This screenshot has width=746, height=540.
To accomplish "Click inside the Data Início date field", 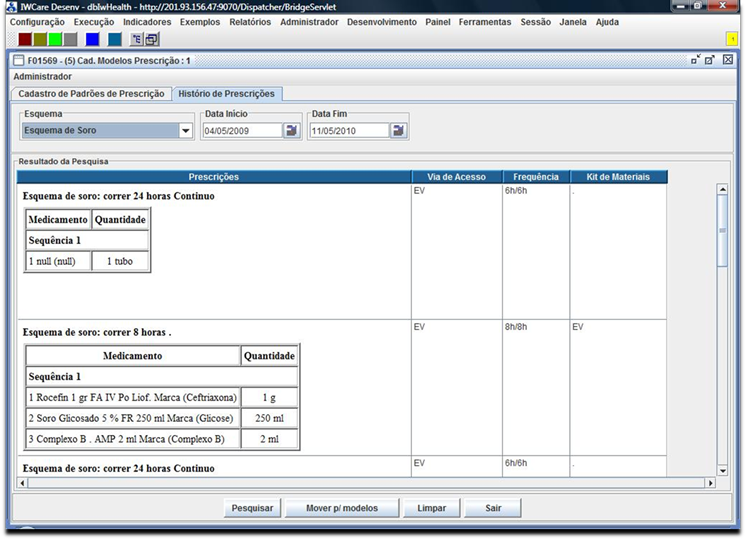I will click(241, 130).
